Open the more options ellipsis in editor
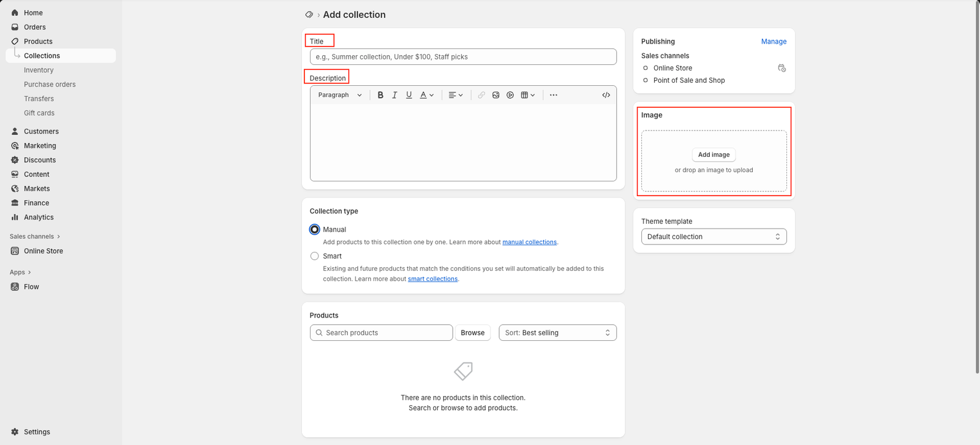Screen dimensions: 980x445 (x=553, y=95)
